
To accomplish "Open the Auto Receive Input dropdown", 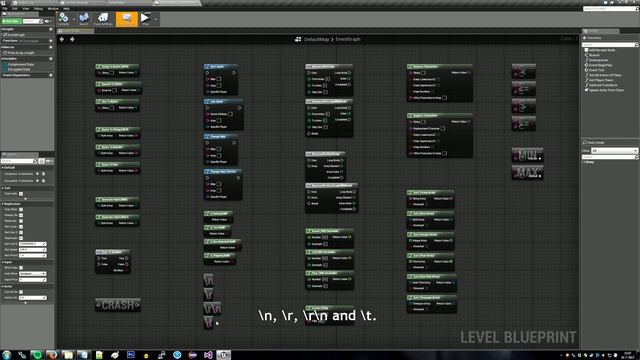I will pos(33,274).
